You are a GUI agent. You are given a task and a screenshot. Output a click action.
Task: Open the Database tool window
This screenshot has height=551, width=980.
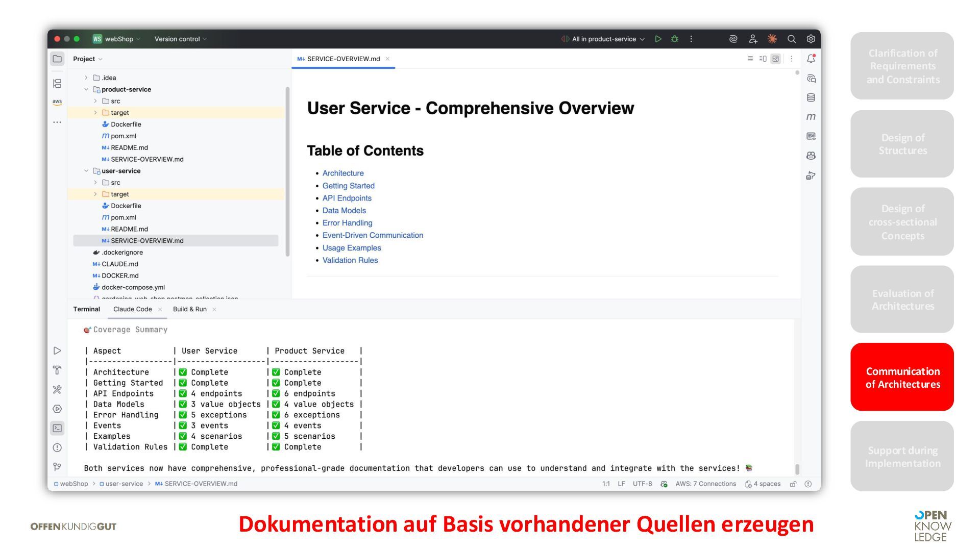point(811,97)
